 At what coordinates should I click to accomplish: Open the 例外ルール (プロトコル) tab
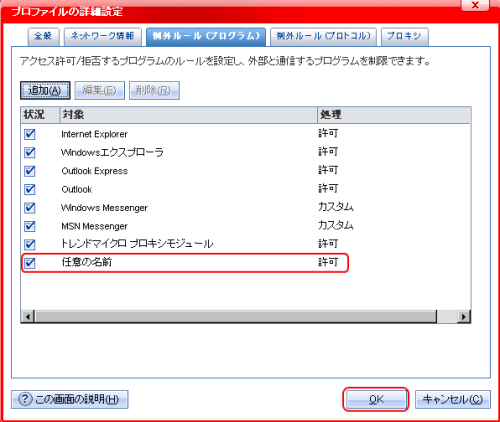(x=323, y=36)
